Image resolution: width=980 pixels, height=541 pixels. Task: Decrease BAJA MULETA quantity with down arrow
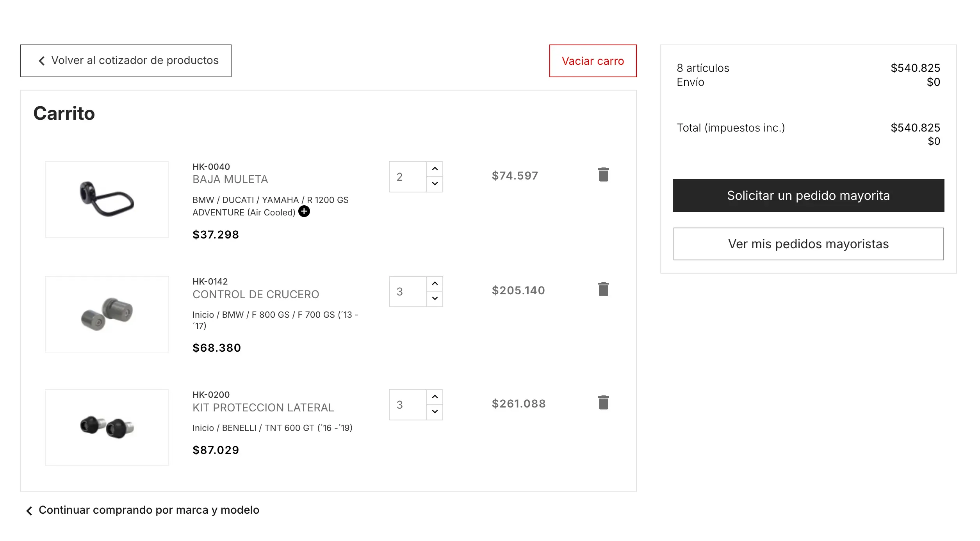pos(435,184)
